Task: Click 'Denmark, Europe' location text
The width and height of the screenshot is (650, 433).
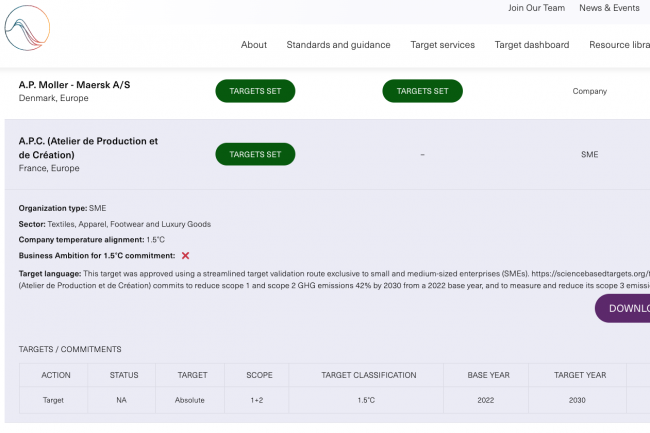Action: pyautogui.click(x=53, y=98)
